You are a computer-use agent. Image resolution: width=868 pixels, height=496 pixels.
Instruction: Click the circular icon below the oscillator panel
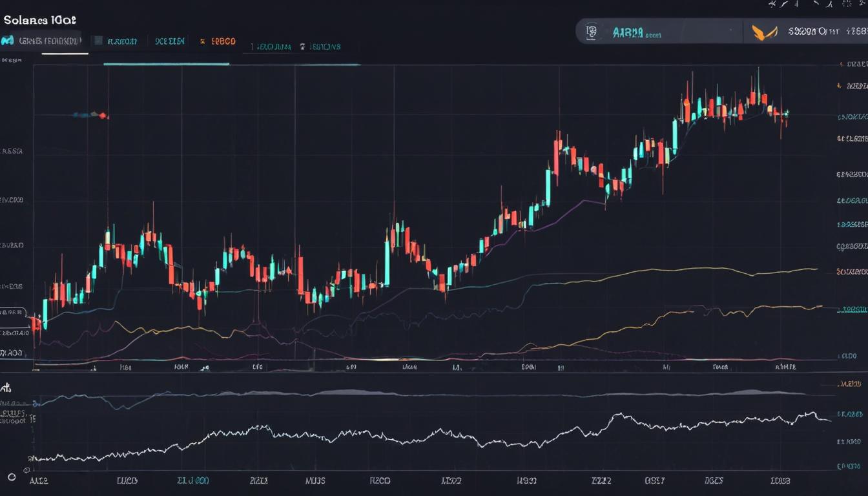click(12, 477)
